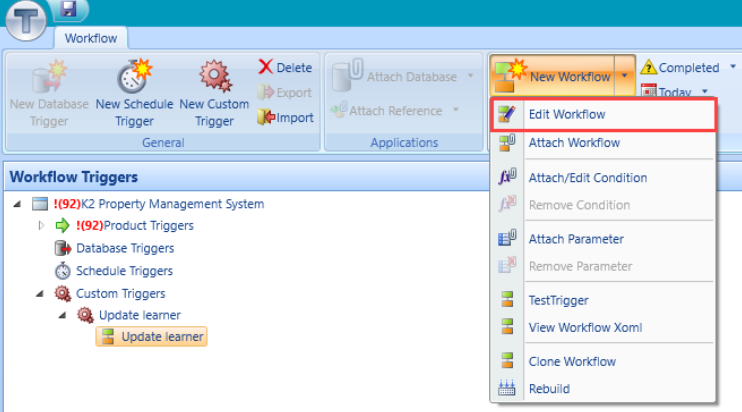Open the round application logo button
The image size is (742, 412).
click(x=24, y=22)
